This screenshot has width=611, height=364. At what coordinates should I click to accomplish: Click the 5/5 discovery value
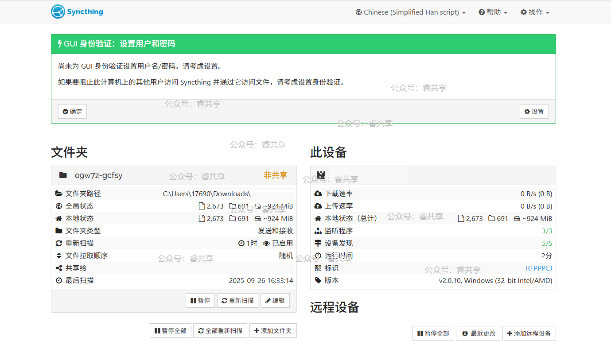547,244
